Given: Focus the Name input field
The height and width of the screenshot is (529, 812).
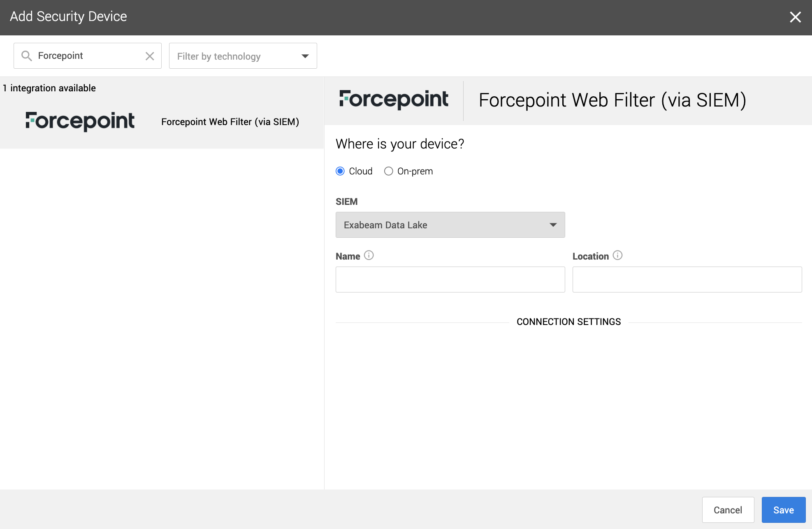Looking at the screenshot, I should click(x=450, y=280).
